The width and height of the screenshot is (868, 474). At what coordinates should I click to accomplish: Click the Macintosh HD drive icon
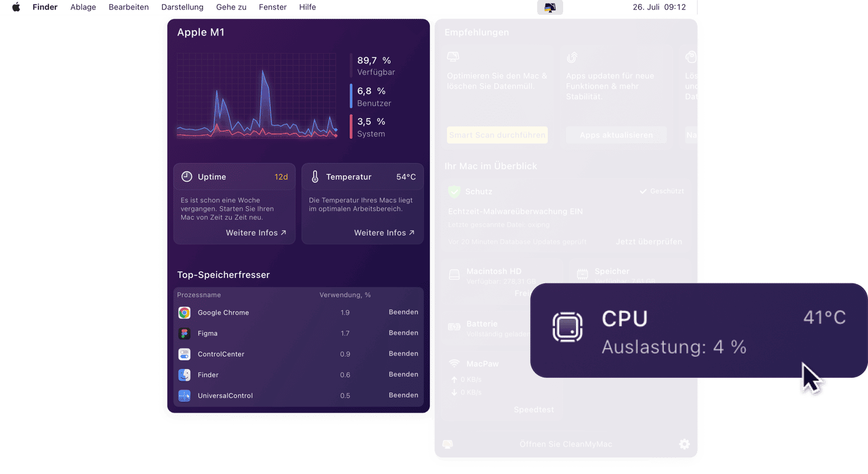[x=454, y=275]
